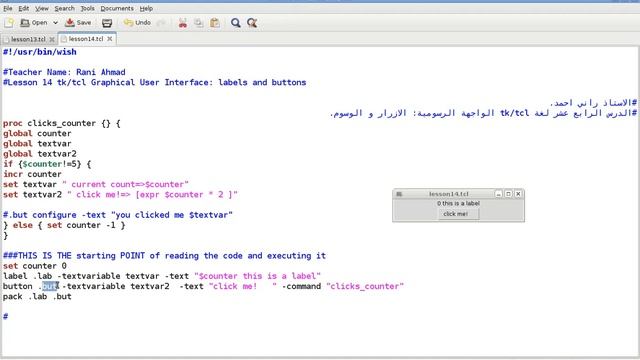The height and width of the screenshot is (360, 640).
Task: Click the '0 this is a label' text
Action: click(458, 203)
